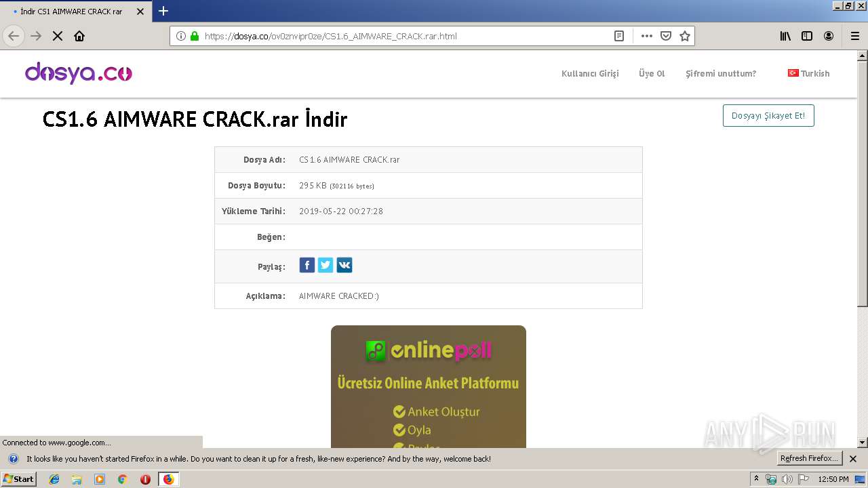
Task: Go back to previous page
Action: (14, 36)
